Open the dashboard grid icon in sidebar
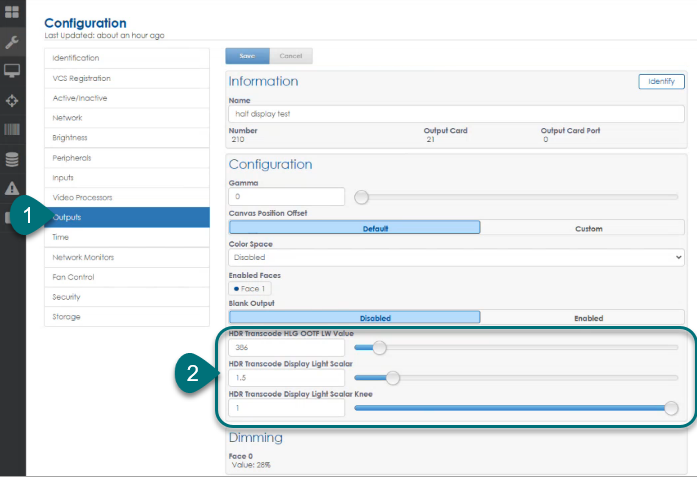This screenshot has height=477, width=697. [12, 13]
